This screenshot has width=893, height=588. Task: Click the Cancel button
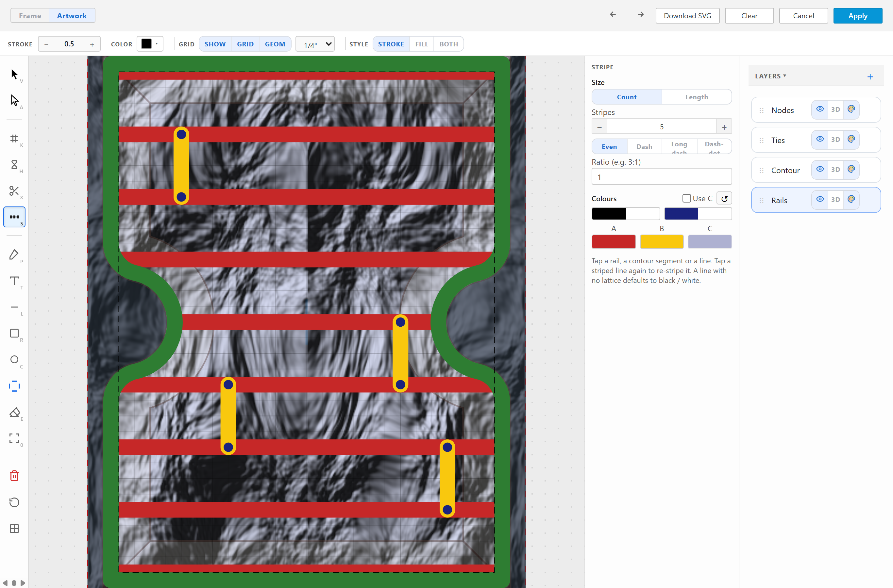point(803,16)
